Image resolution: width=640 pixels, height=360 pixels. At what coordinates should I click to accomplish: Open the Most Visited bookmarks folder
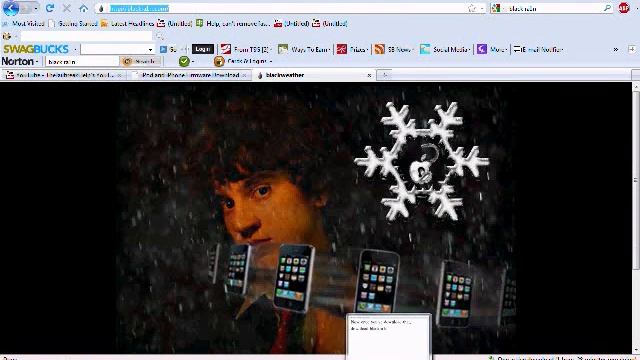pyautogui.click(x=24, y=24)
